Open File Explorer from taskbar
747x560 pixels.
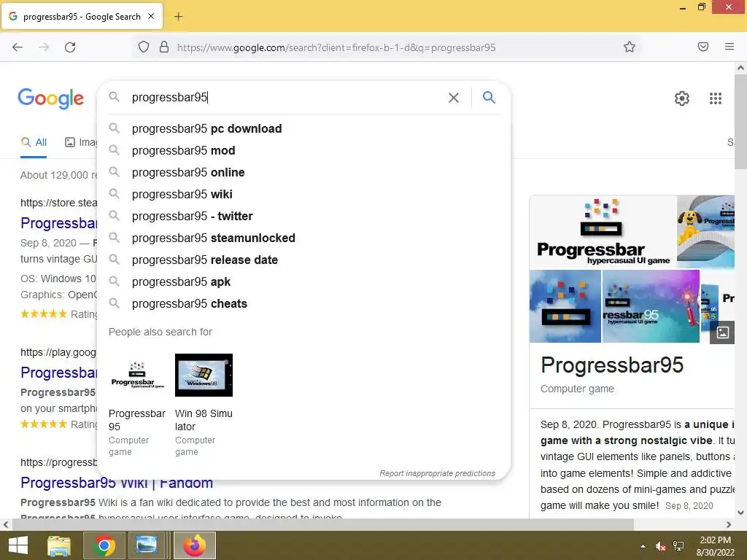point(59,545)
